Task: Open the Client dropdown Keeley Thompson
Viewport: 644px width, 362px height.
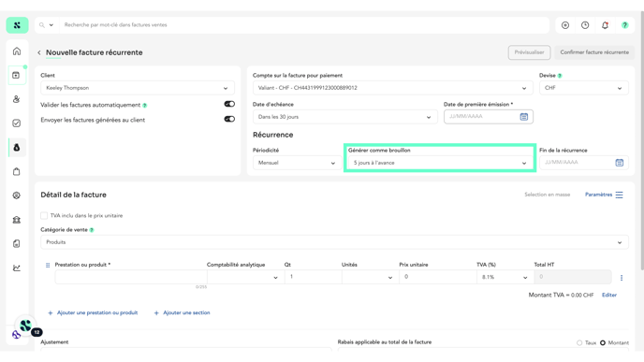Action: [138, 88]
